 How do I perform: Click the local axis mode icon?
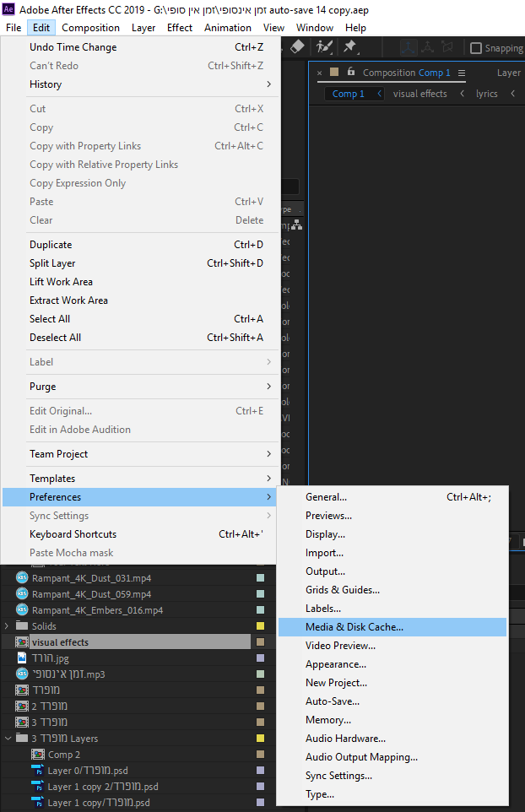click(409, 48)
